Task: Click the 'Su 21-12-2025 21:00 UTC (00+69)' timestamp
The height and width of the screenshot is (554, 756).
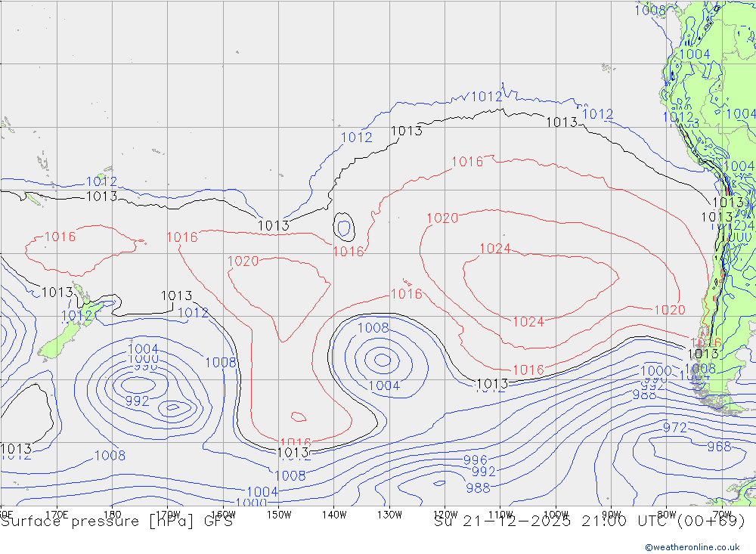Action: [x=589, y=522]
